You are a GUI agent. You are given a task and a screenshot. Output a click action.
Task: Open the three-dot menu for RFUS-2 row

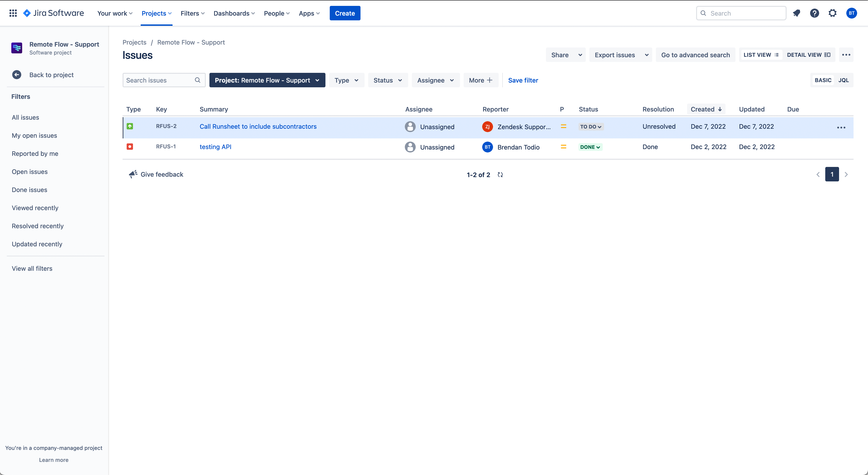[841, 127]
